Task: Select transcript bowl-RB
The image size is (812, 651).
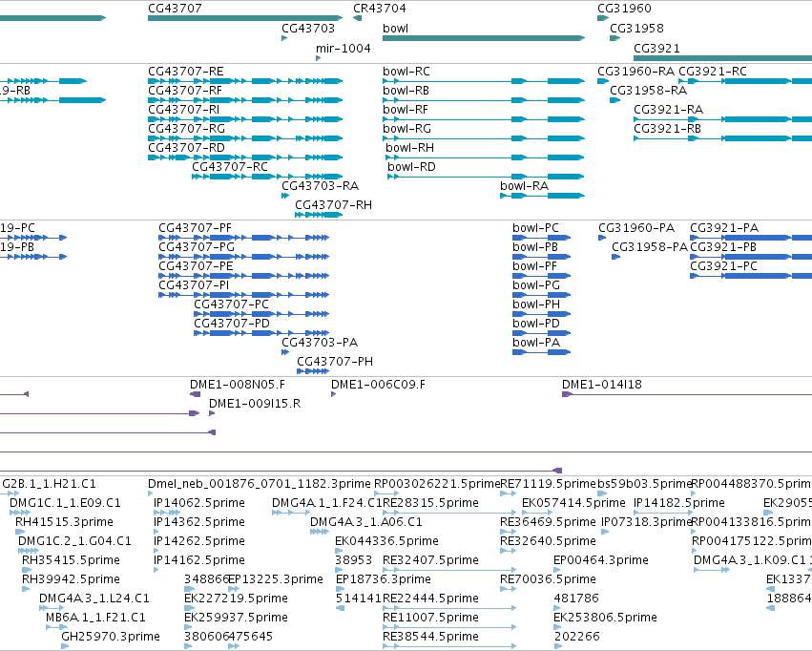Action: [x=406, y=91]
